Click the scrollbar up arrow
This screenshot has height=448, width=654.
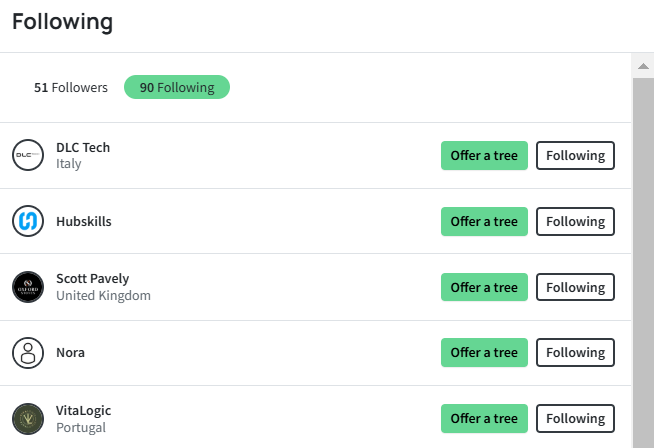643,66
